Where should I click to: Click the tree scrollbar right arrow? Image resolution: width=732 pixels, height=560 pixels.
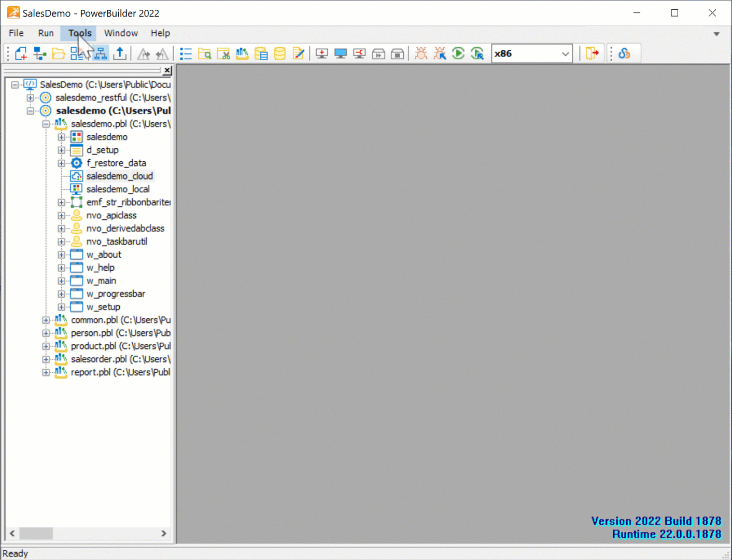[x=164, y=533]
